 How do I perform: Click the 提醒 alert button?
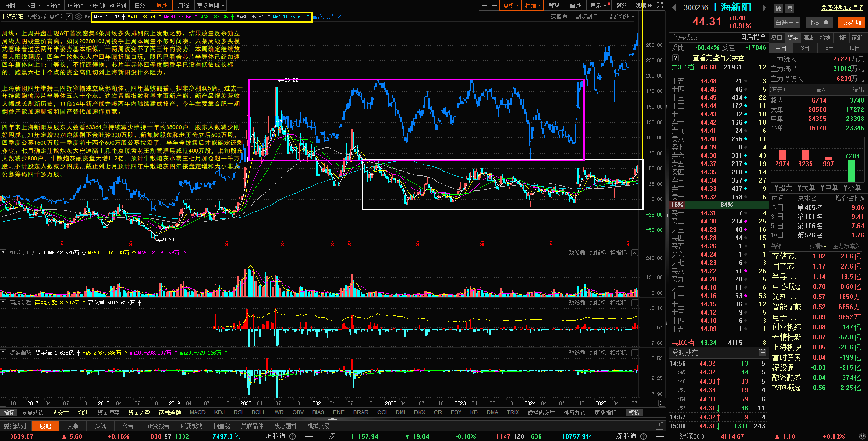(819, 23)
